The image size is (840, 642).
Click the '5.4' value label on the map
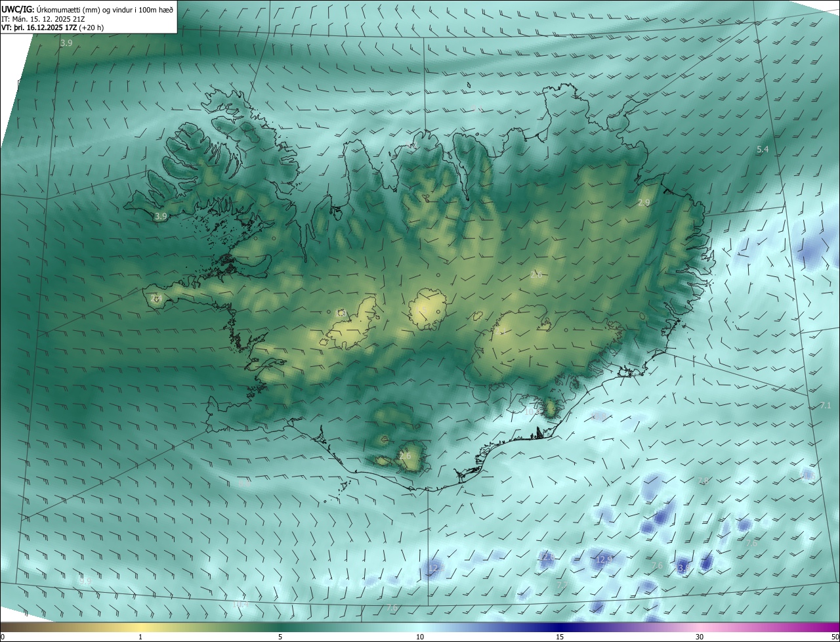[763, 150]
